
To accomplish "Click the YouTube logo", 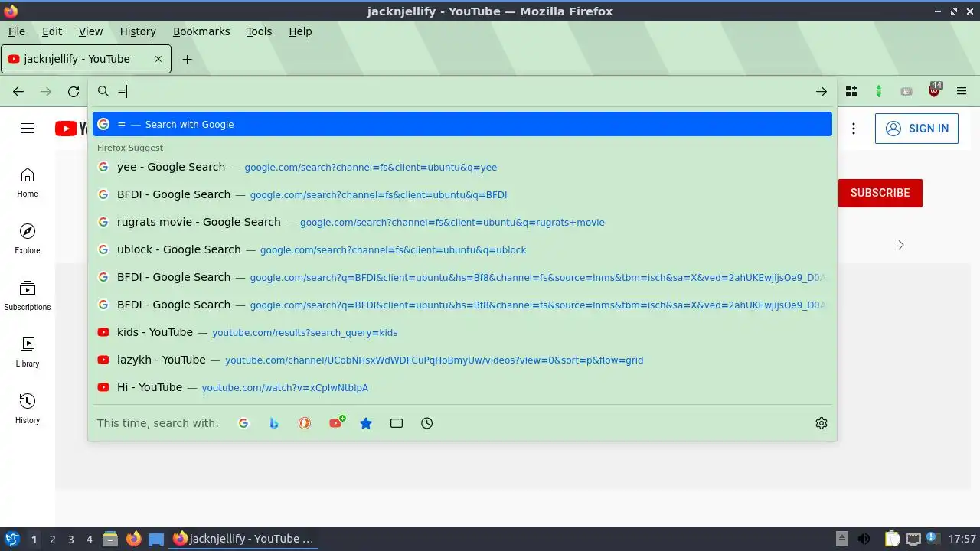I will tap(71, 129).
